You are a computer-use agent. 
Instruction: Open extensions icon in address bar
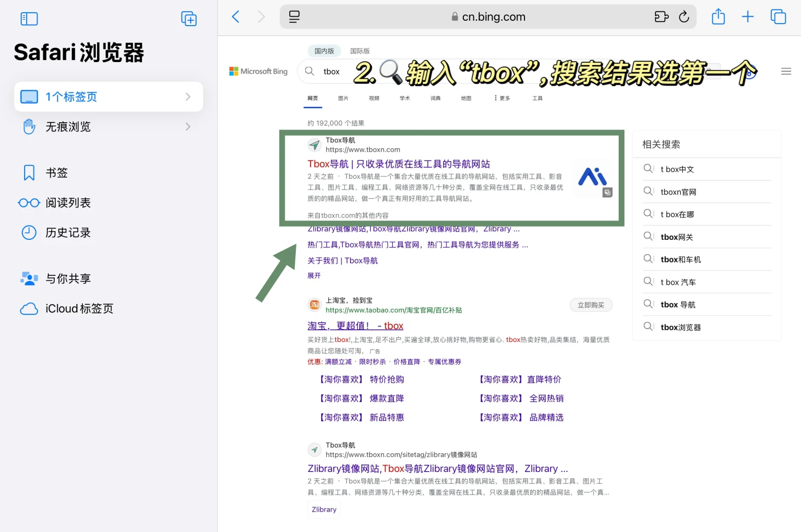pyautogui.click(x=662, y=17)
